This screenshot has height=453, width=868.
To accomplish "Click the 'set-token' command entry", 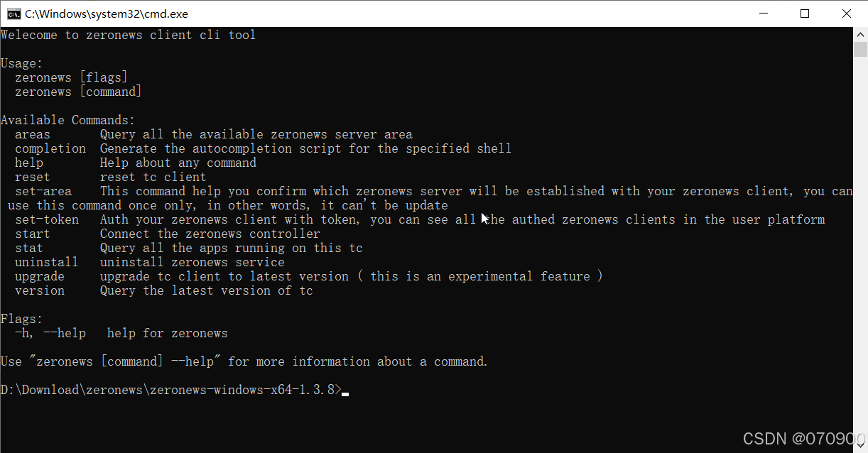I will pyautogui.click(x=46, y=219).
